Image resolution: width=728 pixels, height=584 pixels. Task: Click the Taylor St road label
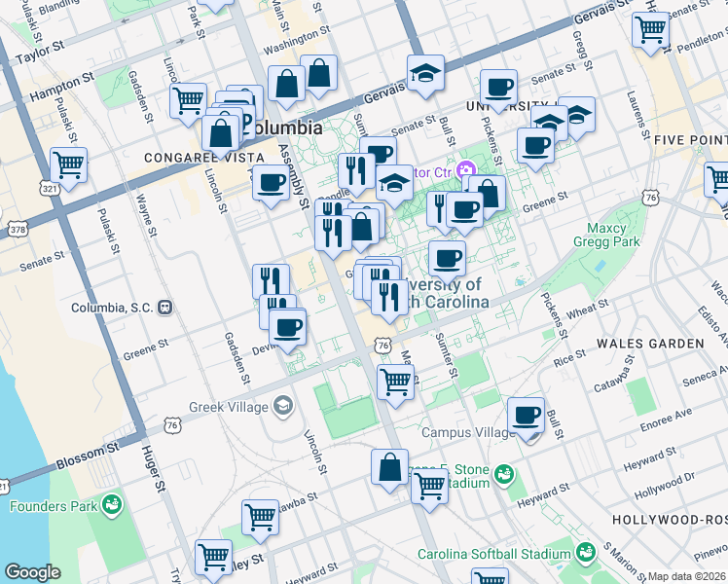click(40, 52)
